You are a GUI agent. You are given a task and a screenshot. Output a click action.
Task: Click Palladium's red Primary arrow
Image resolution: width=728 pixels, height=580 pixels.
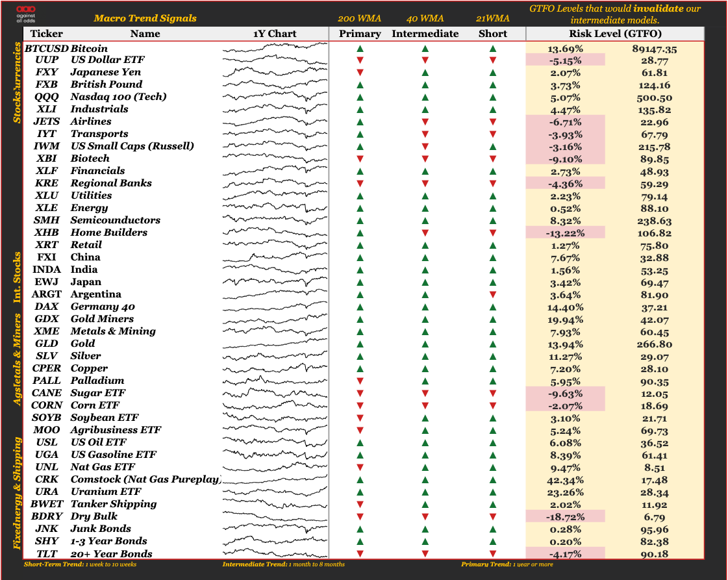pyautogui.click(x=360, y=381)
